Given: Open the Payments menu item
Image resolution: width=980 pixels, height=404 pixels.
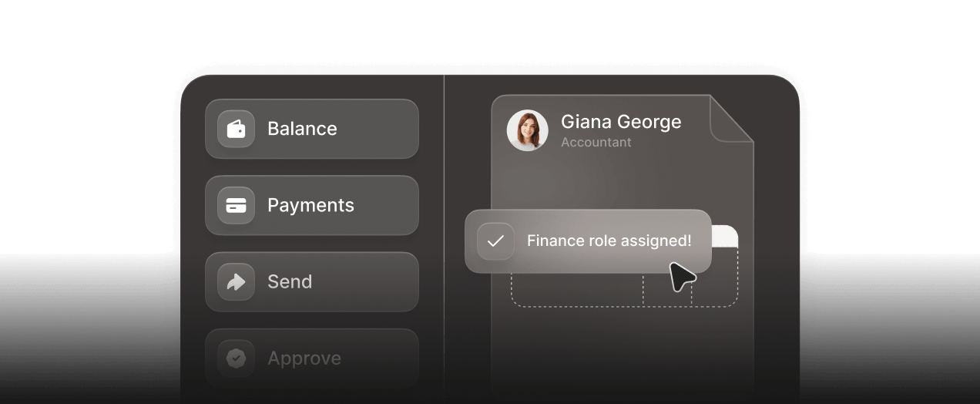Looking at the screenshot, I should click(x=312, y=205).
